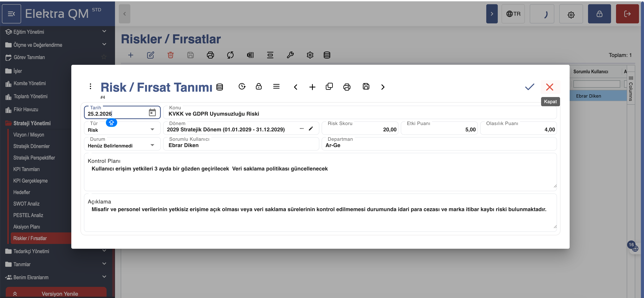The height and width of the screenshot is (298, 644).
Task: Save the record using dialog floppy disk icon
Action: 366,86
